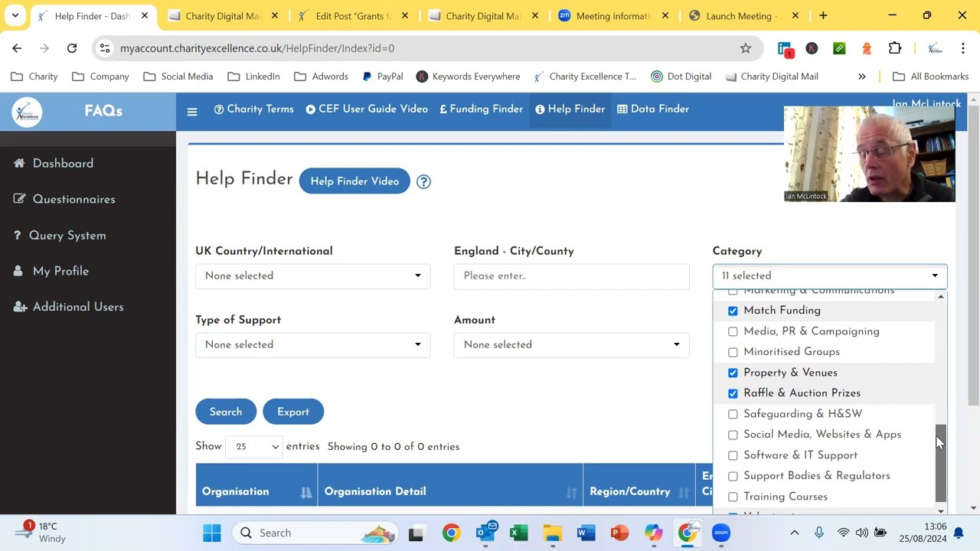
Task: Open the Help Finder question mark icon
Action: (x=423, y=182)
